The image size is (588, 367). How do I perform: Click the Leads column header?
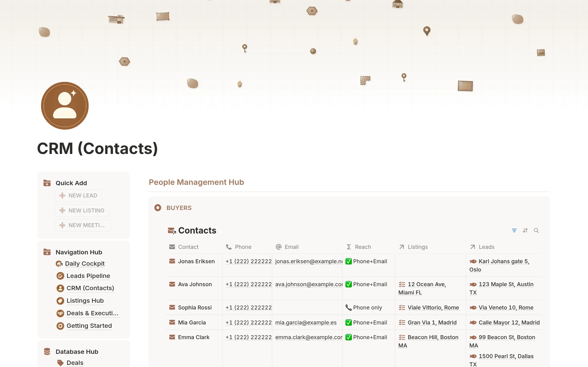click(x=482, y=247)
